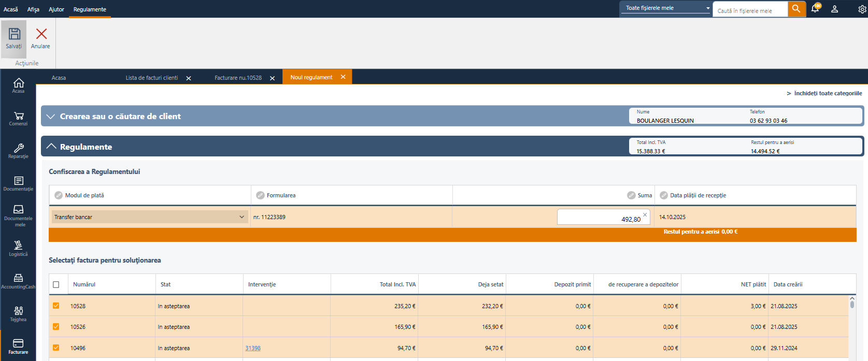Uncheck invoice 10496 checkbox
The width and height of the screenshot is (868, 361).
point(56,348)
